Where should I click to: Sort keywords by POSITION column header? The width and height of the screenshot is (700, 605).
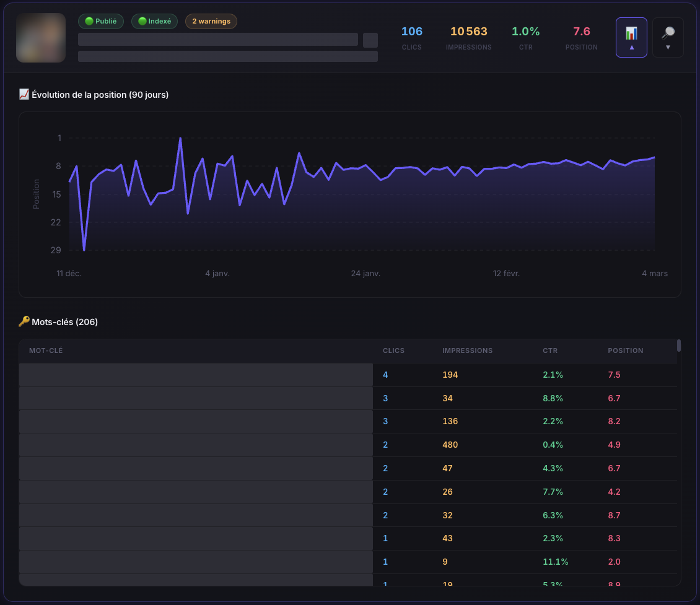tap(625, 350)
